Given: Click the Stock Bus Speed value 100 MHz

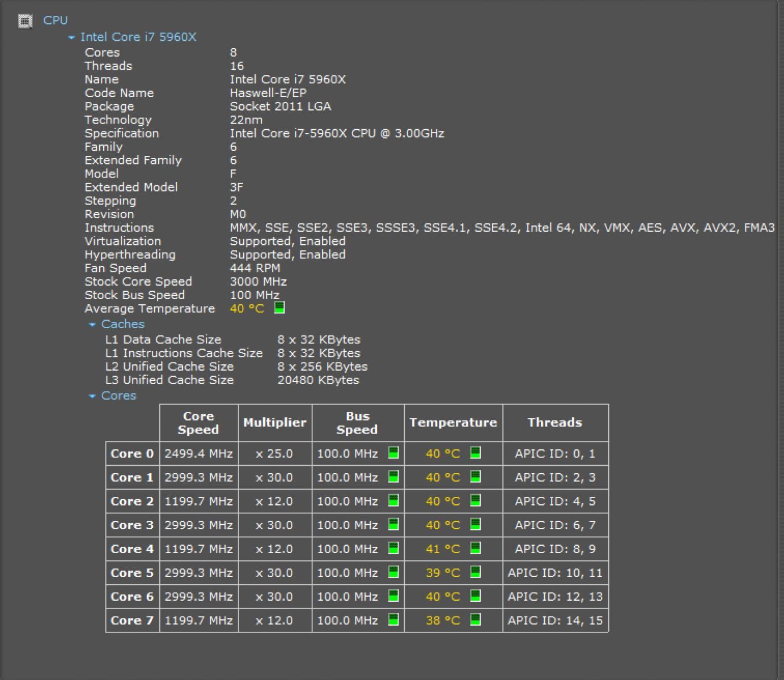Looking at the screenshot, I should [x=255, y=295].
